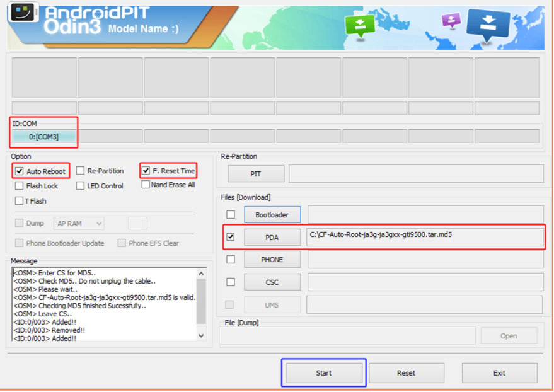554x392 pixels.
Task: Click the AndroidPIT smiley logo icon
Action: coord(23,12)
